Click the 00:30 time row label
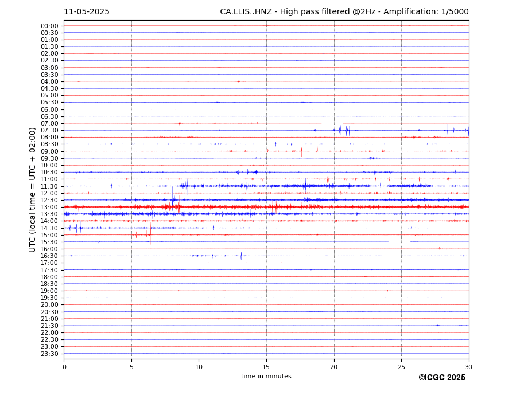532x399 pixels. (49, 33)
